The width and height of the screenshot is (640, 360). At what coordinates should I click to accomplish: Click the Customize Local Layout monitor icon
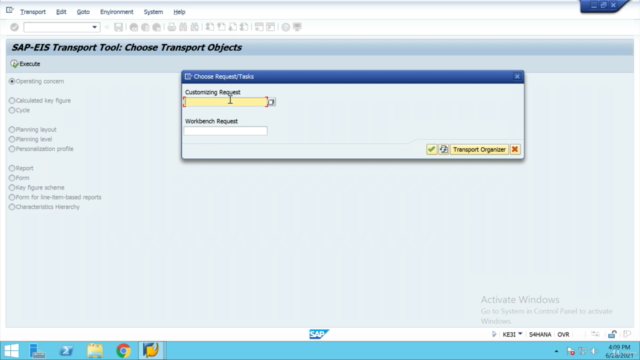(x=297, y=27)
